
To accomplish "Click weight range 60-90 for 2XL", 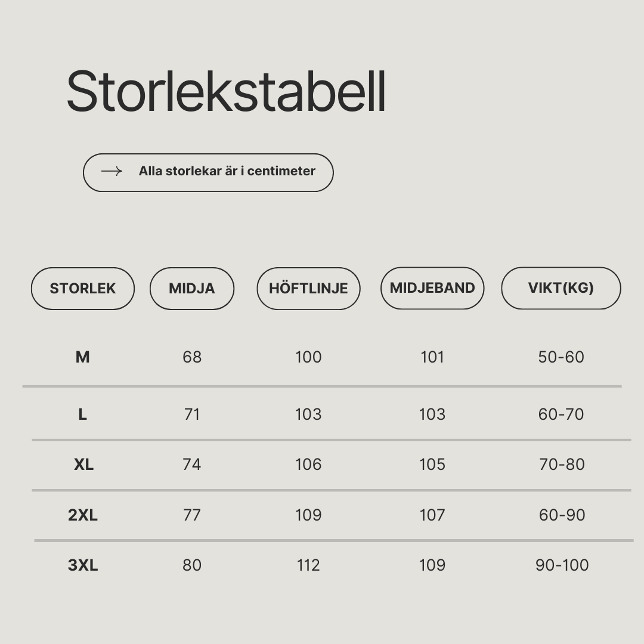I will point(562,515).
